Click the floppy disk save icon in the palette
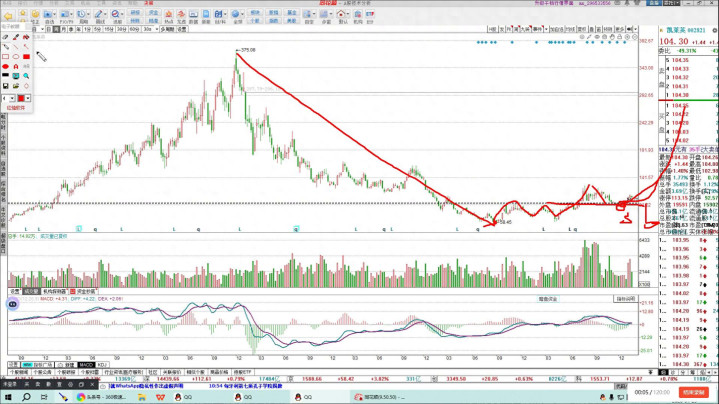The height and width of the screenshot is (404, 719). 6,86
